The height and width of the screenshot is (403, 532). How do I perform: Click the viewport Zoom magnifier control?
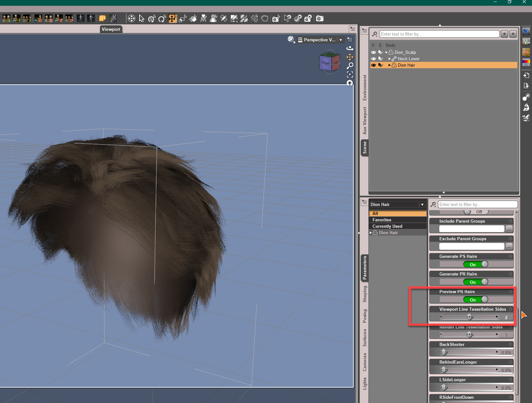tap(350, 65)
